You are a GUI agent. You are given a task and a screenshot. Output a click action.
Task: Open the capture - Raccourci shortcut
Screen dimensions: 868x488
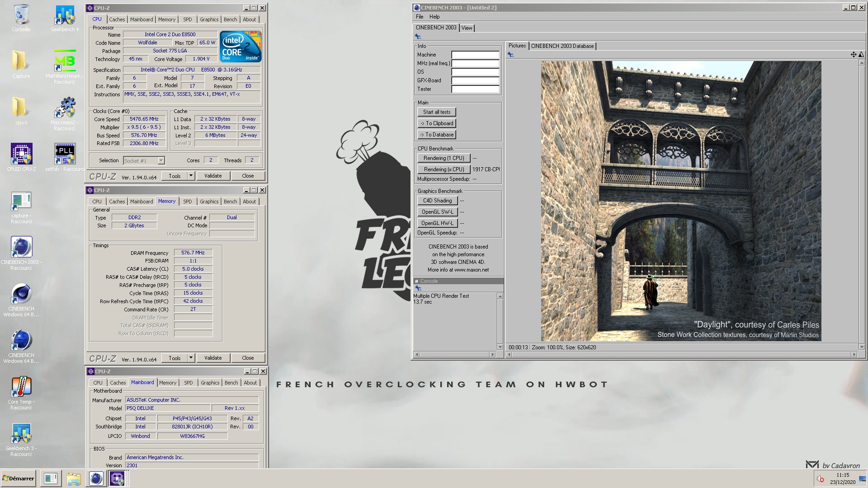(x=21, y=207)
